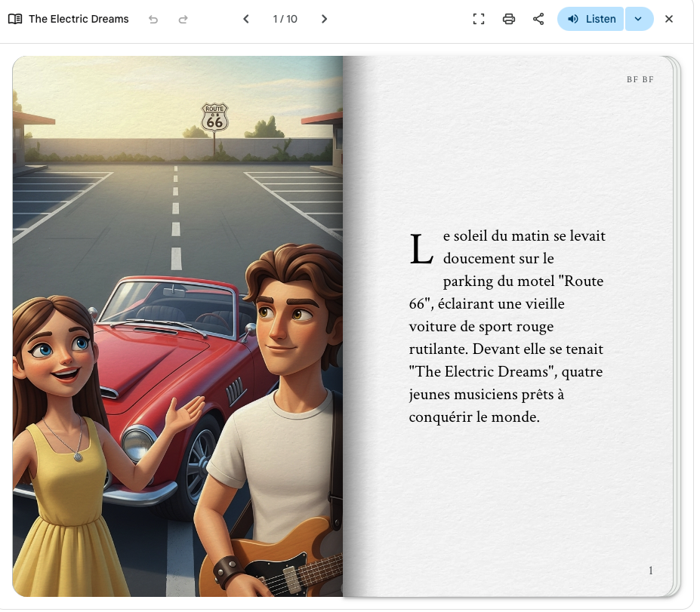Print the storybook

coord(509,19)
